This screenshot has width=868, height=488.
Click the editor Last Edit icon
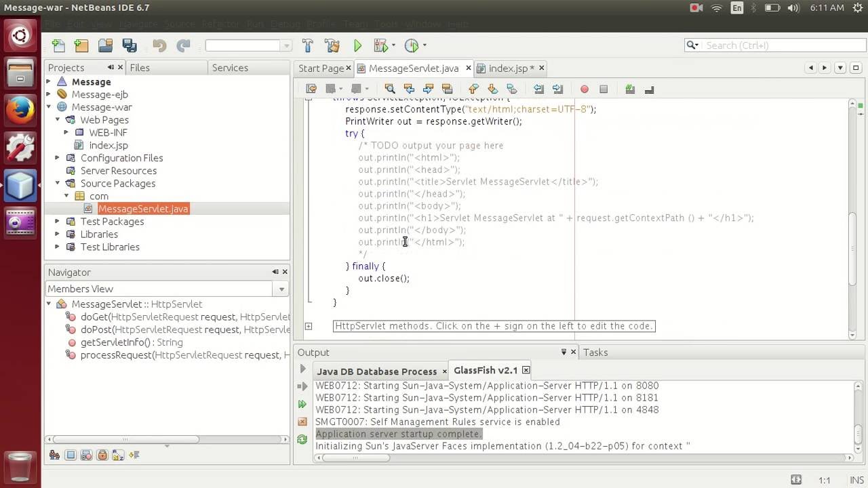pyautogui.click(x=311, y=89)
